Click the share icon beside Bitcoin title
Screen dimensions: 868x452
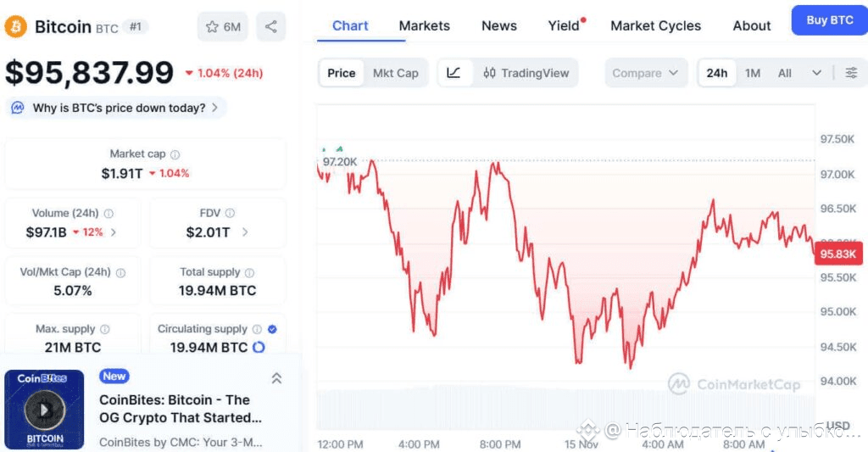click(x=271, y=27)
